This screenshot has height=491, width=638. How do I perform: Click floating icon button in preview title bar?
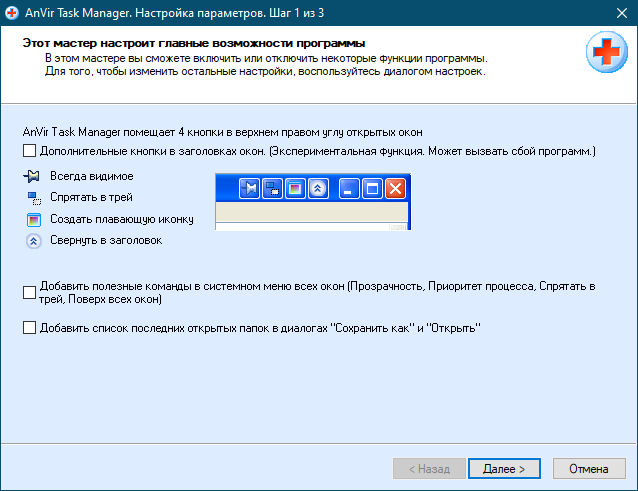[295, 189]
